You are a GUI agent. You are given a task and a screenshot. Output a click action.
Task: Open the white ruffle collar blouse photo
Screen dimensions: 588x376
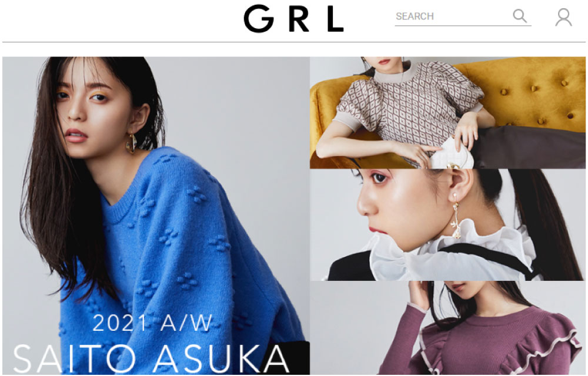pos(447,224)
